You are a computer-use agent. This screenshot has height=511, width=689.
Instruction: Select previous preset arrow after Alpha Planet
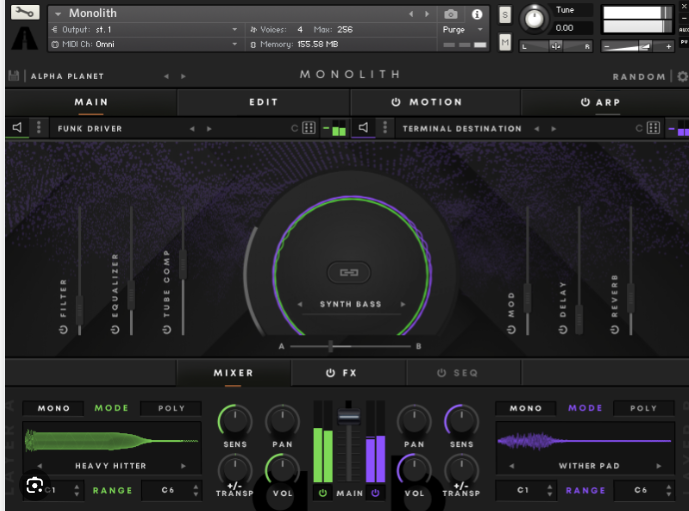point(167,76)
